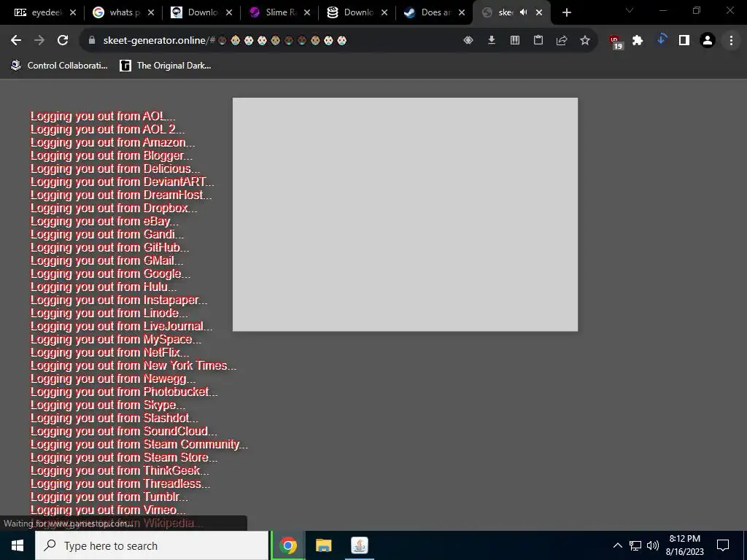Viewport: 747px width, 560px height.
Task: Open the Java app on the taskbar
Action: coord(359,545)
